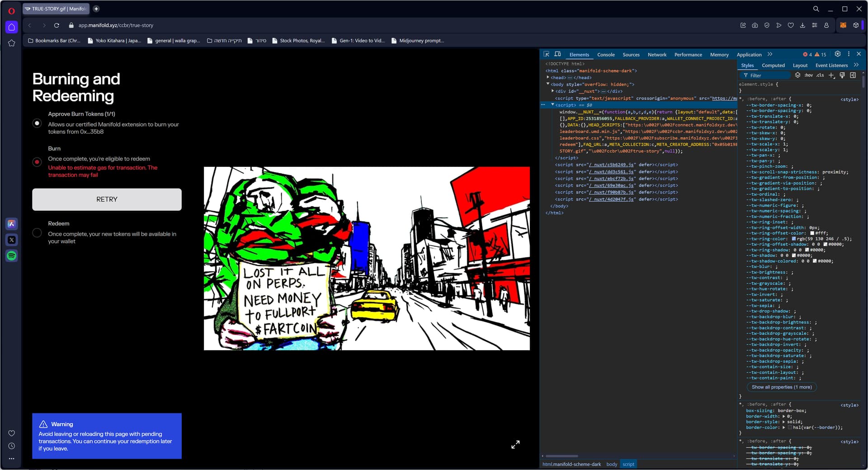Click the --tw-ring-offset-color white swatch
This screenshot has width=868, height=470.
(812, 233)
